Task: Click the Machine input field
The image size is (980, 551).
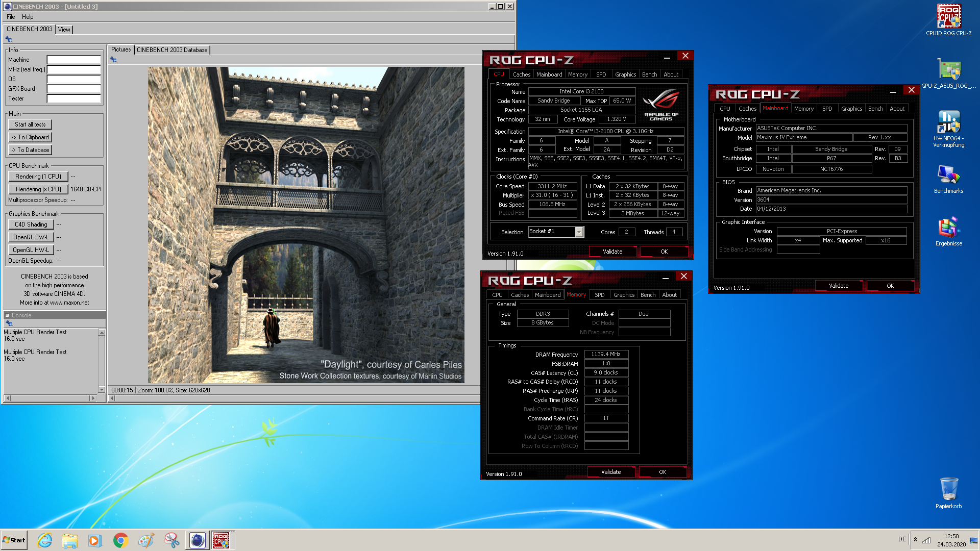Action: point(74,60)
